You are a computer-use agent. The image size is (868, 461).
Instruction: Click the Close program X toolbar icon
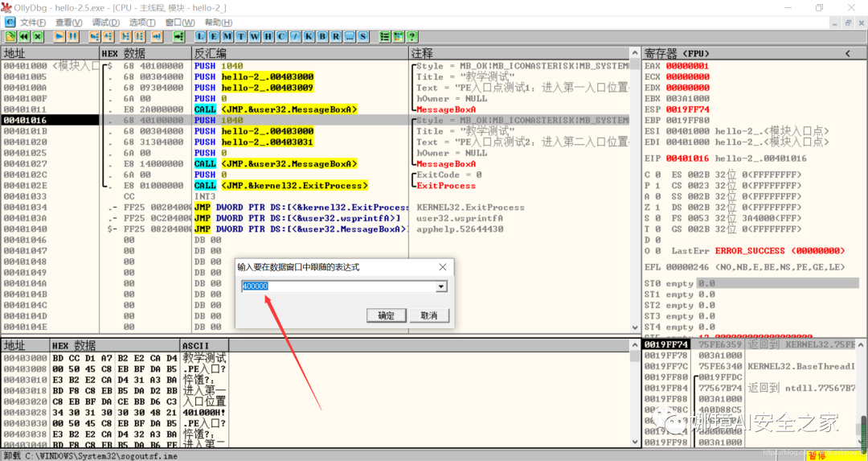click(x=37, y=36)
